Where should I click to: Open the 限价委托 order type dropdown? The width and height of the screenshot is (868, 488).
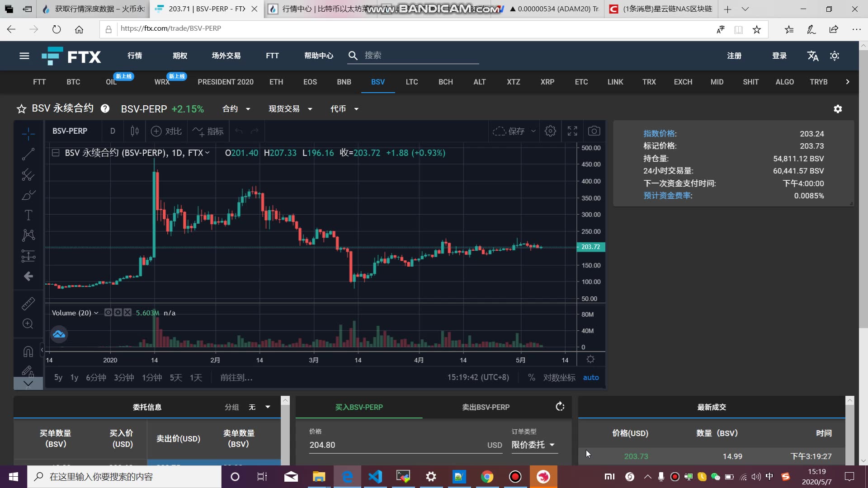tap(534, 445)
